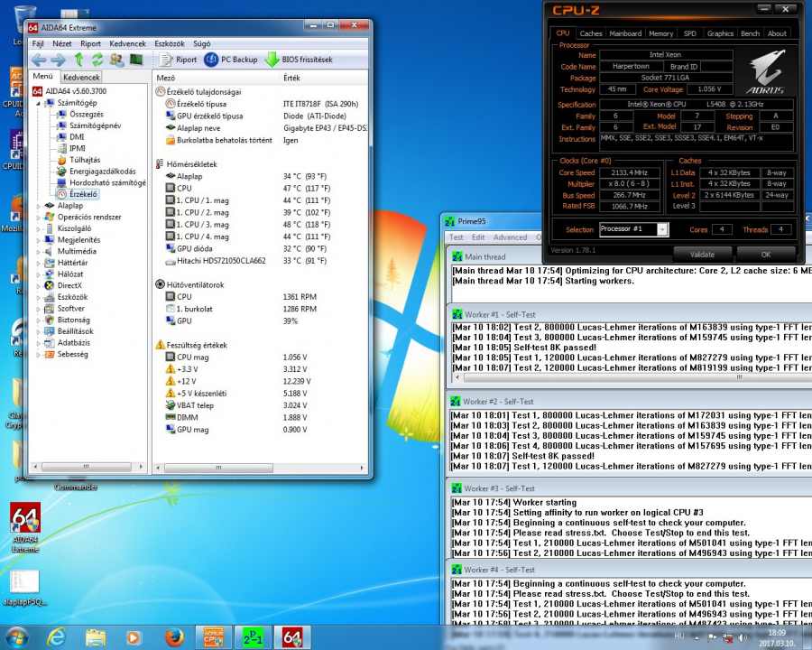The width and height of the screenshot is (812, 650).
Task: Switch to the Bench tab in CPU-Z
Action: tap(750, 33)
